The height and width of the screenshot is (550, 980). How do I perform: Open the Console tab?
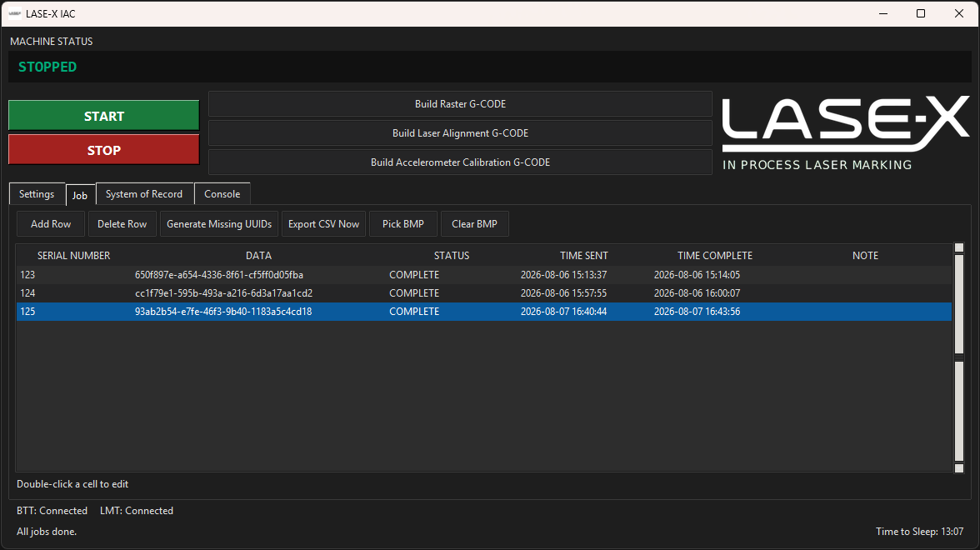tap(222, 193)
